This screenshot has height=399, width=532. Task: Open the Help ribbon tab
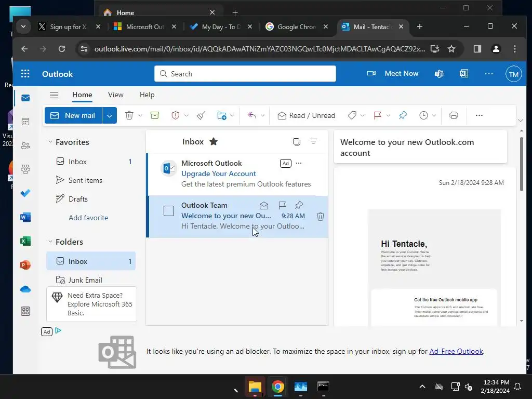pos(147,95)
